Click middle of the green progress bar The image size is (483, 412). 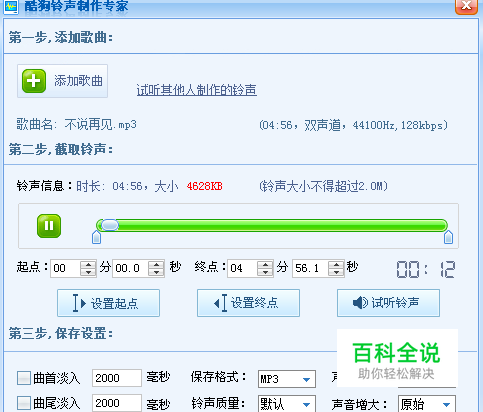point(272,225)
